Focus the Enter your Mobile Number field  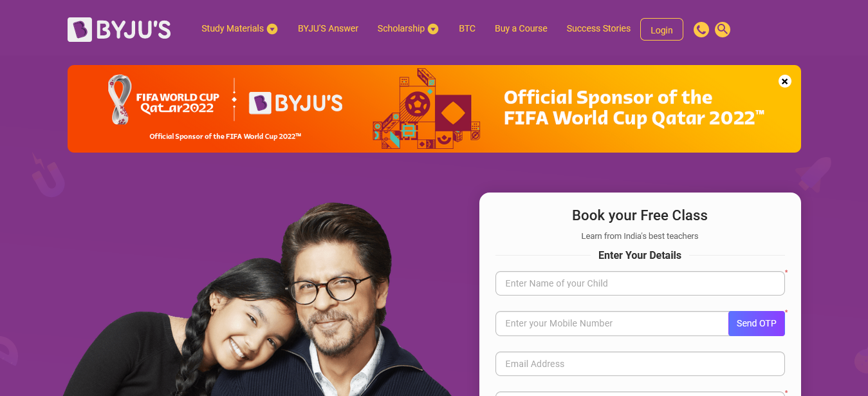[612, 323]
